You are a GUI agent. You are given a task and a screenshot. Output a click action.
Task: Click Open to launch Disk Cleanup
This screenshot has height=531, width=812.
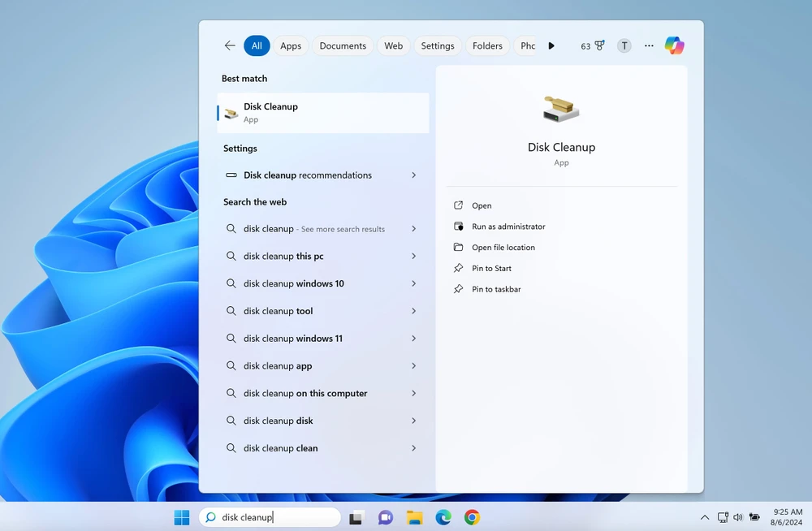pos(481,205)
